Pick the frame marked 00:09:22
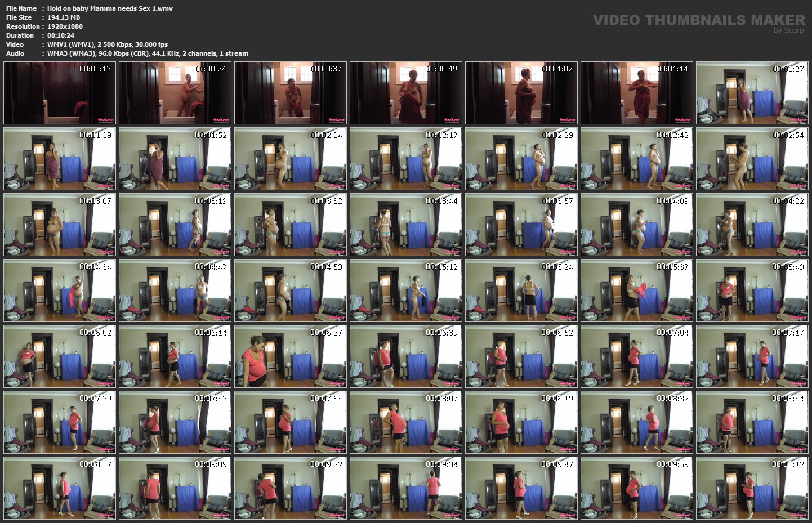This screenshot has height=523, width=812. pyautogui.click(x=291, y=488)
